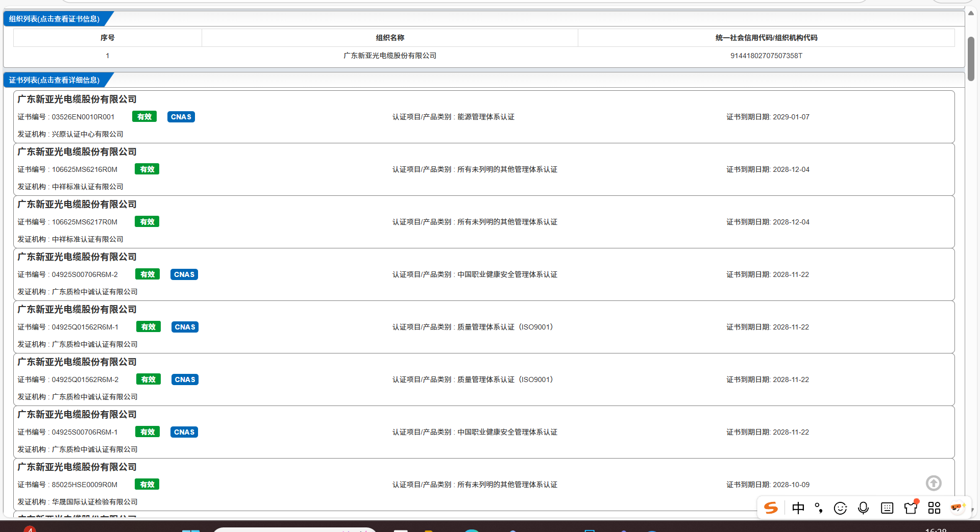
Task: Open certificate number 04925S00706R6M-2
Action: (x=85, y=274)
